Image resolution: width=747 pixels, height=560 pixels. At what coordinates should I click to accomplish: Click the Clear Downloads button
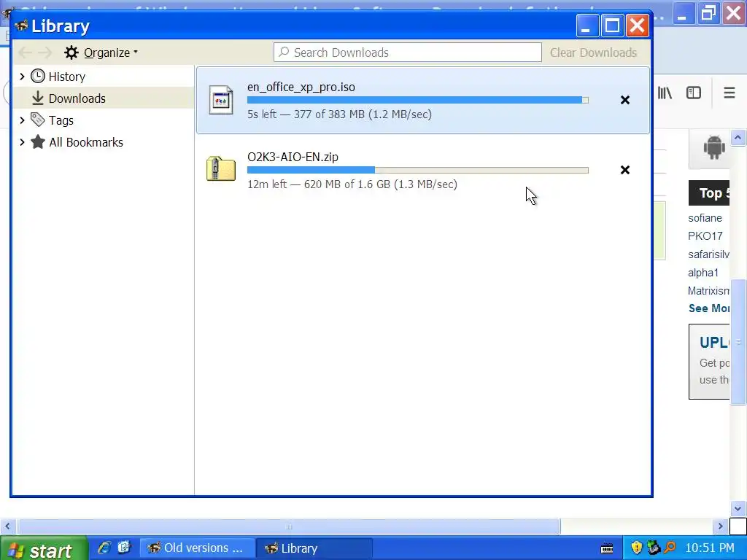[593, 52]
